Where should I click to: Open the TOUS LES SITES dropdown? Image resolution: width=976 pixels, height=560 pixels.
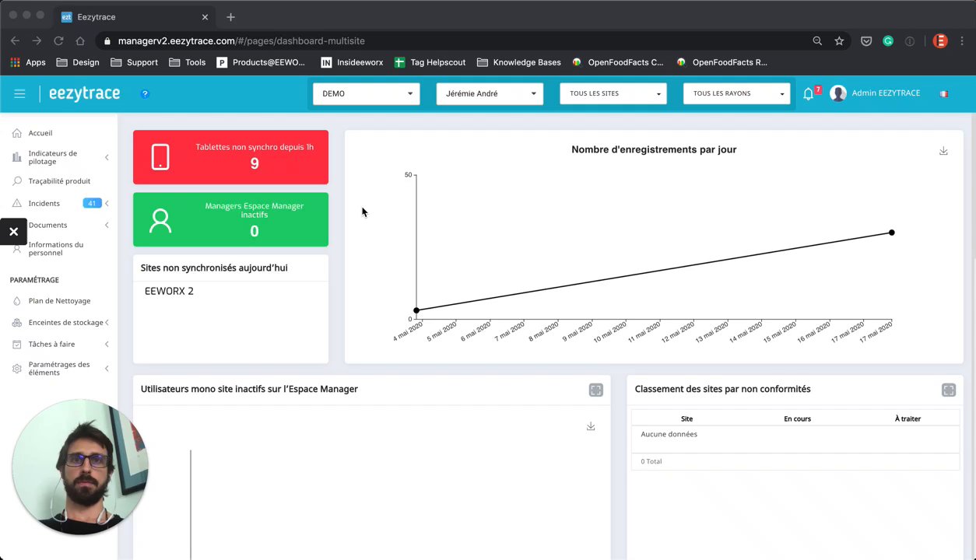point(613,93)
